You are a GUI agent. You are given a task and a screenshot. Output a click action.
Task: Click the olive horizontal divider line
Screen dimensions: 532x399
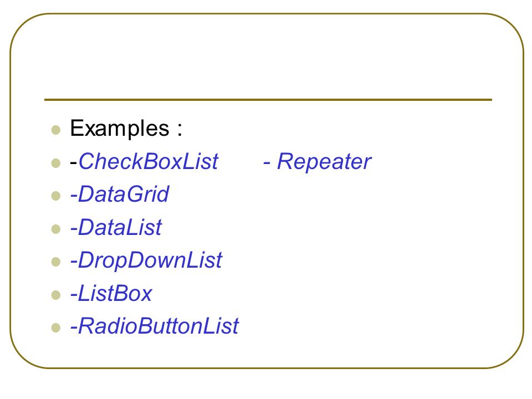pyautogui.click(x=268, y=100)
